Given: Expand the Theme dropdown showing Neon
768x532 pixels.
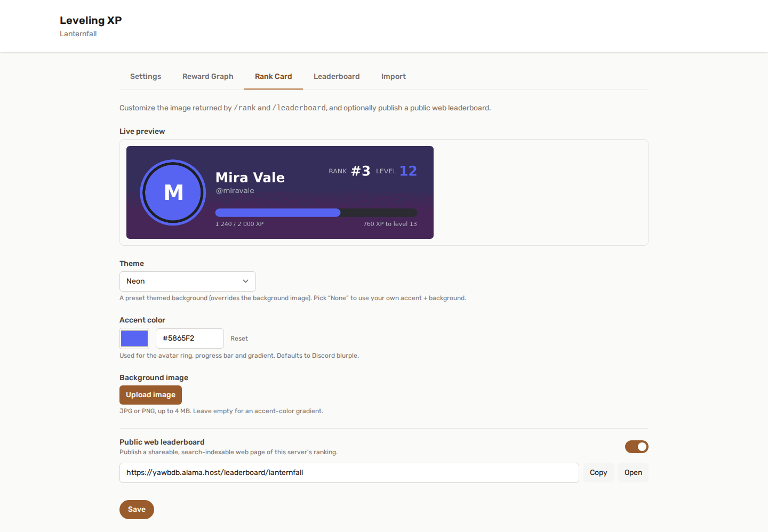Looking at the screenshot, I should coord(188,281).
